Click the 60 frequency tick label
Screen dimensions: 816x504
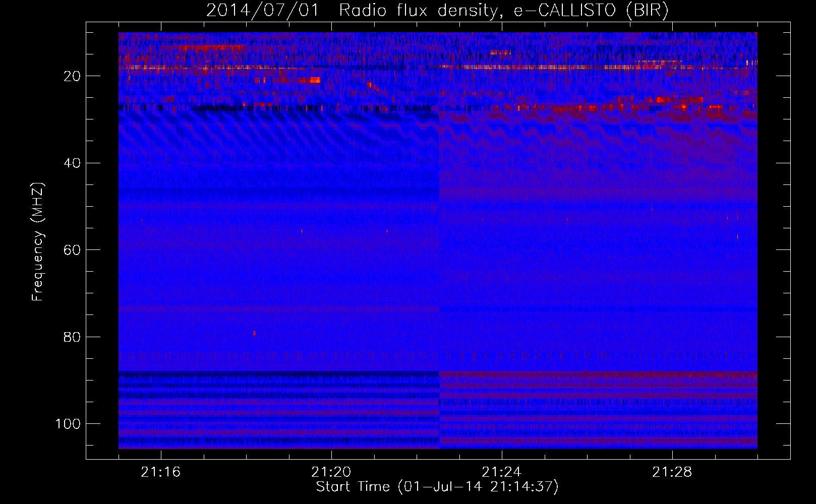point(72,250)
